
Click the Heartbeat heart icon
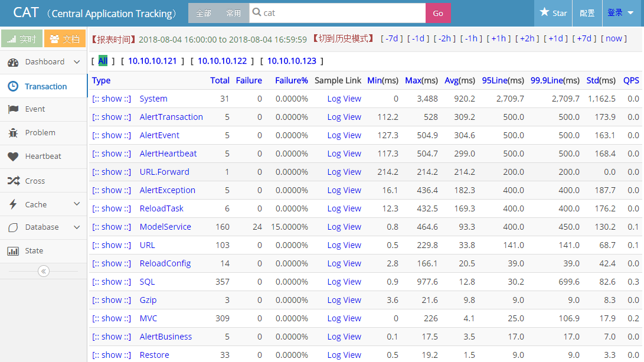click(13, 156)
